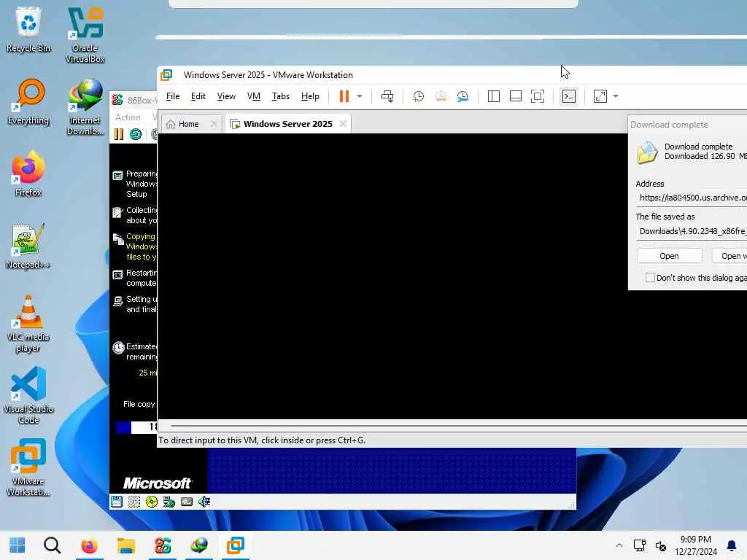Image resolution: width=747 pixels, height=560 pixels.
Task: Click the stretch guest display icon
Action: coord(600,97)
